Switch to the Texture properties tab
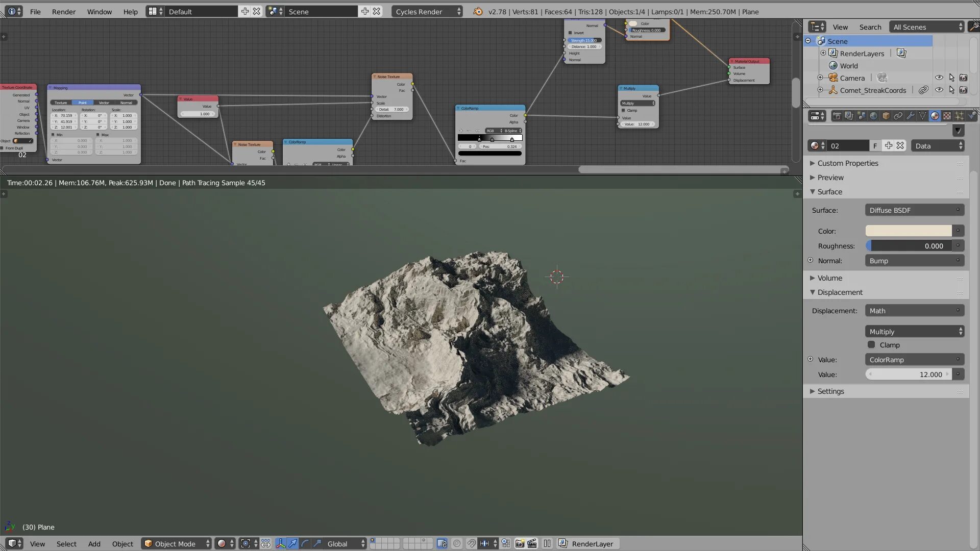This screenshot has height=551, width=980. (x=947, y=116)
